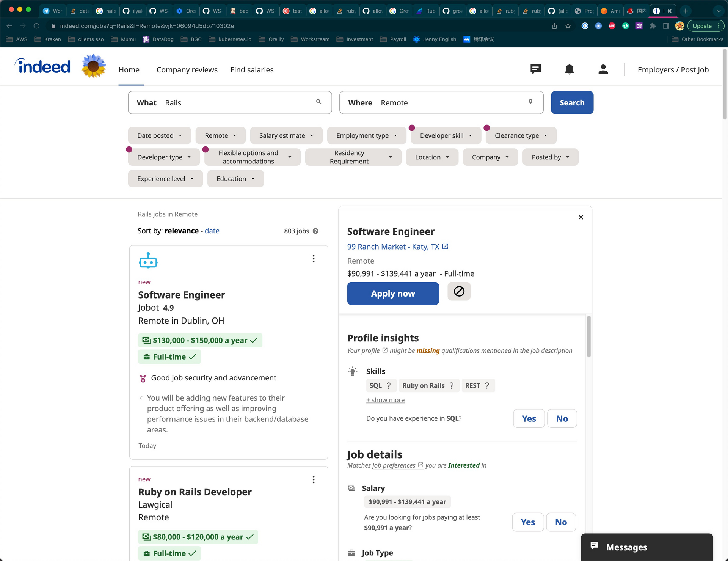Open the notifications bell

(570, 69)
